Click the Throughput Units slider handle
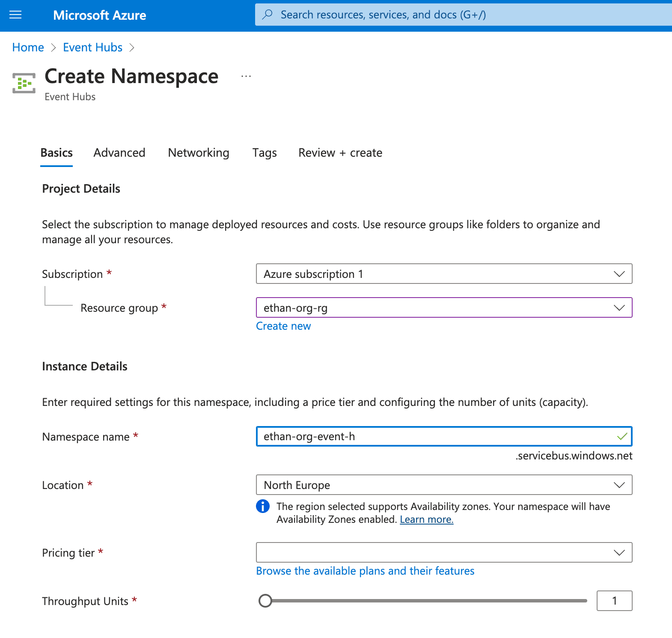Screen dimensions: 672x638 [265, 601]
